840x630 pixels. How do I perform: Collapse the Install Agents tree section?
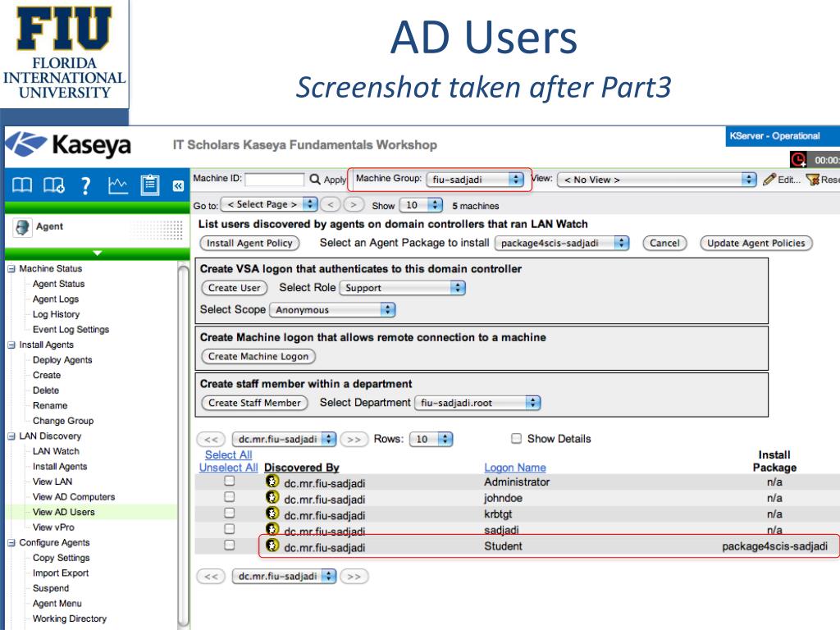[11, 345]
